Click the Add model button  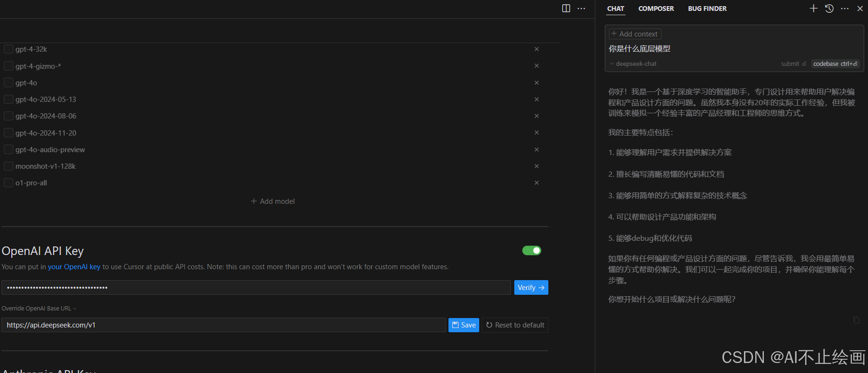coord(273,201)
